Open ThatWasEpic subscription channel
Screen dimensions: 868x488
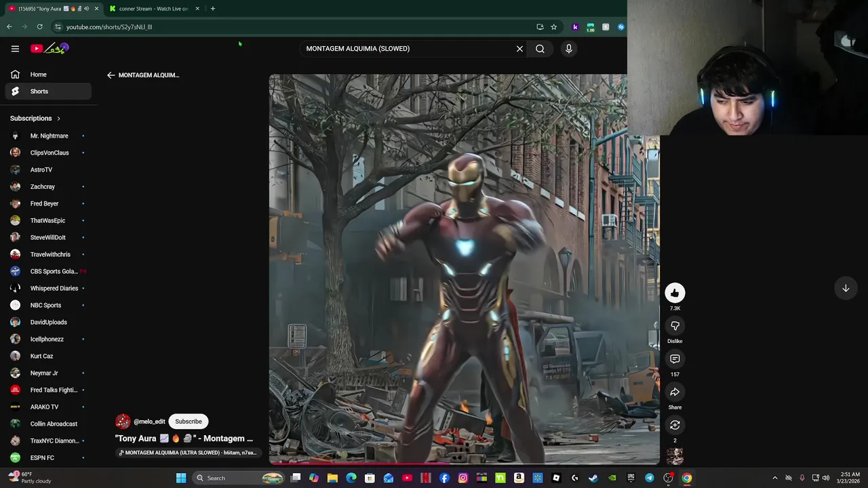click(47, 220)
